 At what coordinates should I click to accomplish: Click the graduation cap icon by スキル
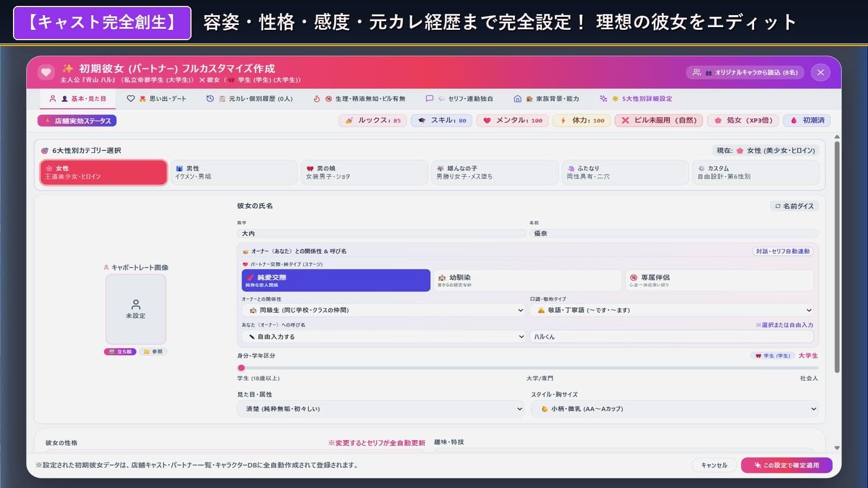point(422,120)
